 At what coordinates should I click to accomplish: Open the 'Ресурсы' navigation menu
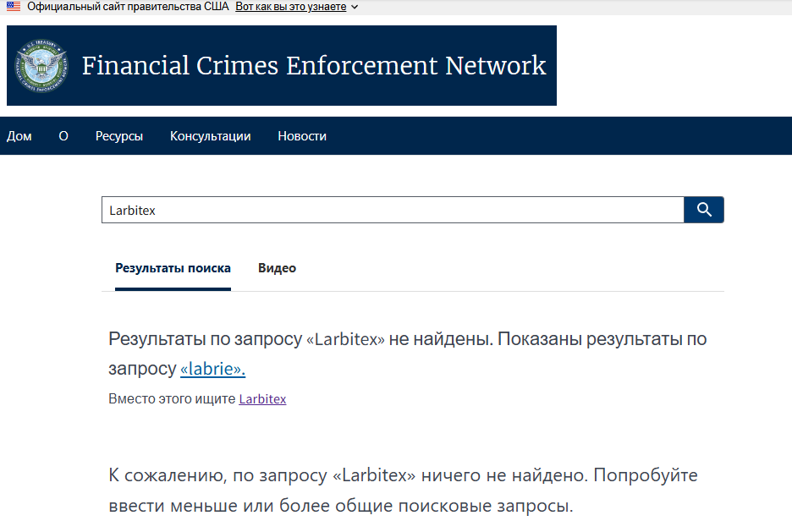pos(119,136)
